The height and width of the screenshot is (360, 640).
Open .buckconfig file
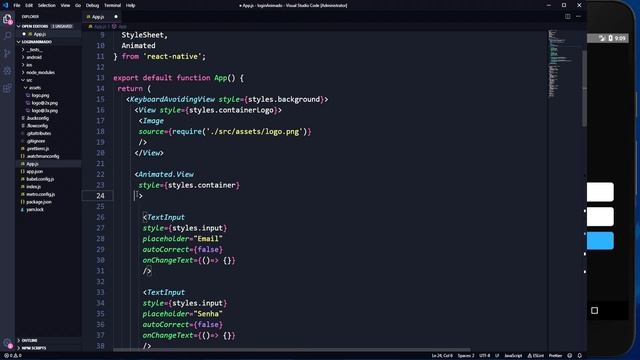click(x=48, y=118)
